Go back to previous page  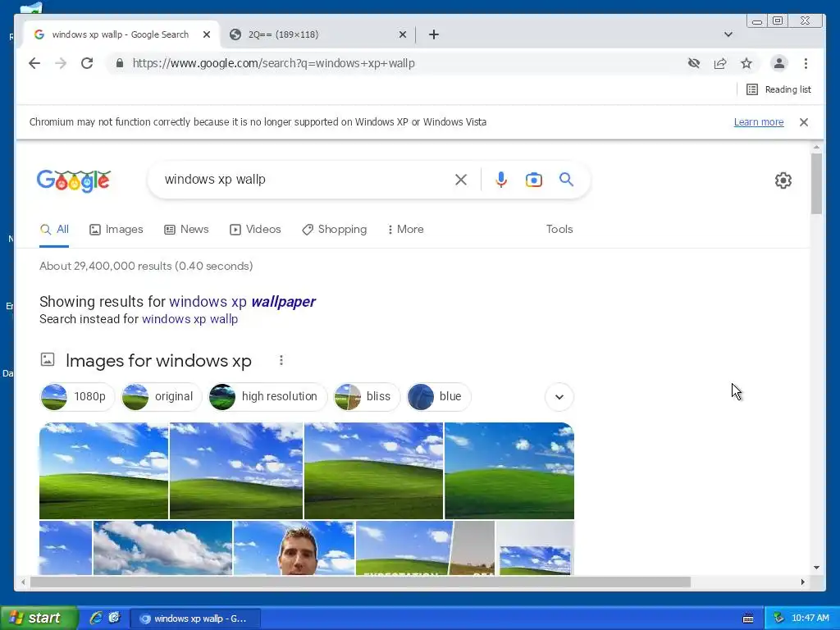click(x=34, y=63)
